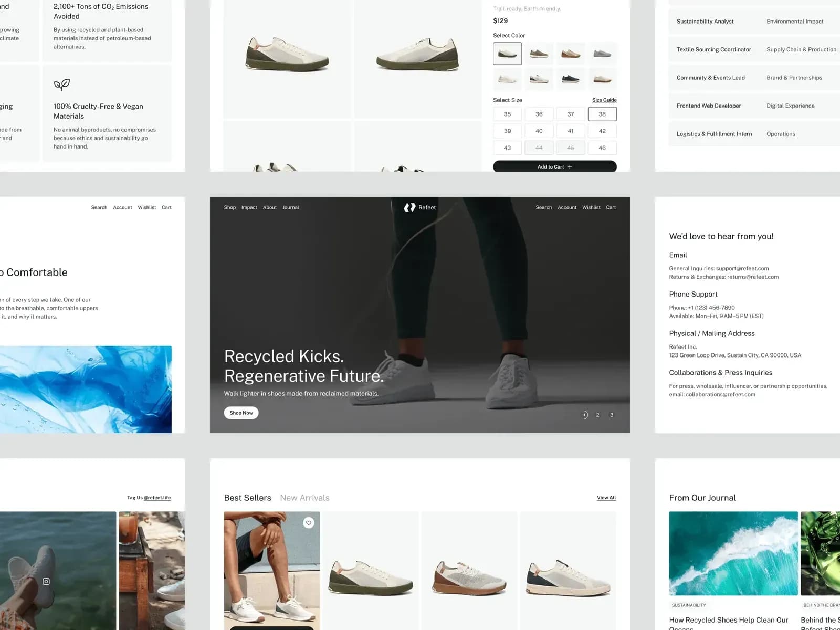The width and height of the screenshot is (840, 630).
Task: Click the Instagram icon on the tagged photo
Action: (46, 581)
